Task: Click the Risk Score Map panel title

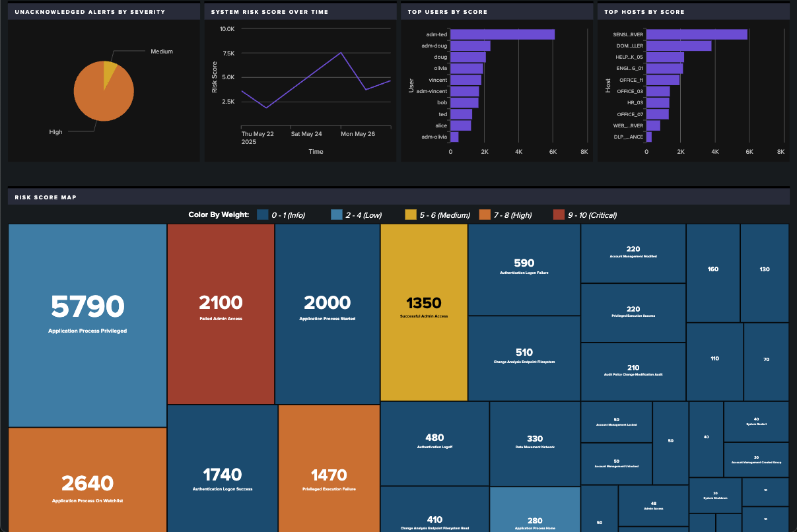Action: coord(45,197)
